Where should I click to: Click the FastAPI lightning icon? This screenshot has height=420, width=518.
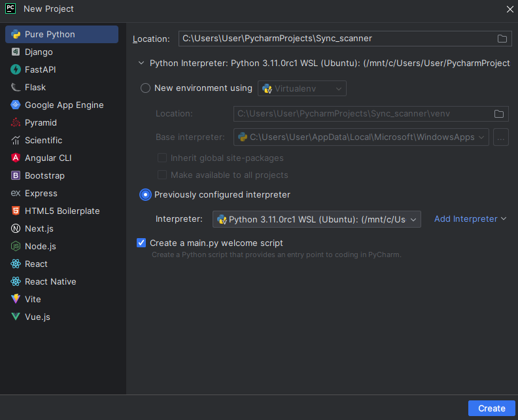(x=16, y=69)
